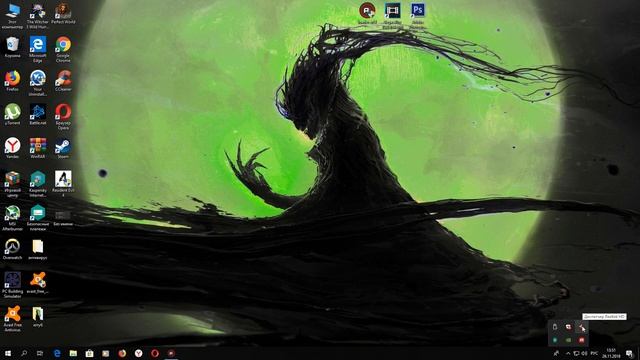The height and width of the screenshot is (360, 640).
Task: Select the WinRAR desktop icon
Action: [x=38, y=147]
